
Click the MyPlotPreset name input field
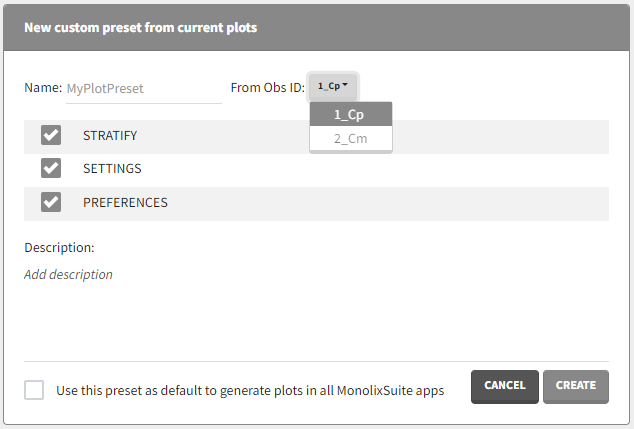click(142, 88)
